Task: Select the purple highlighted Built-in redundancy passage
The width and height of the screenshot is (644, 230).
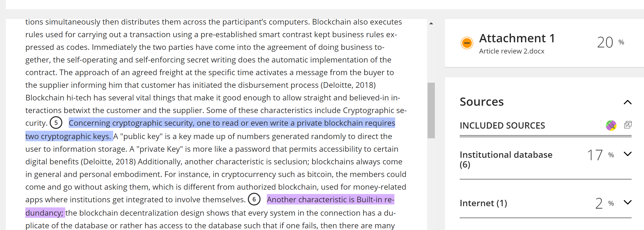Action: point(210,206)
